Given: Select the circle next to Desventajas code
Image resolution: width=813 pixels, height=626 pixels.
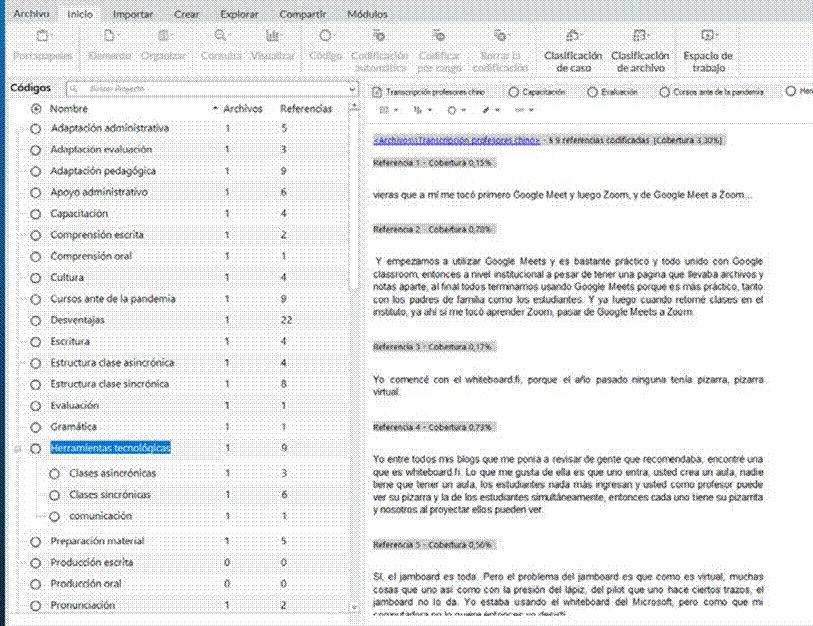Looking at the screenshot, I should (36, 320).
